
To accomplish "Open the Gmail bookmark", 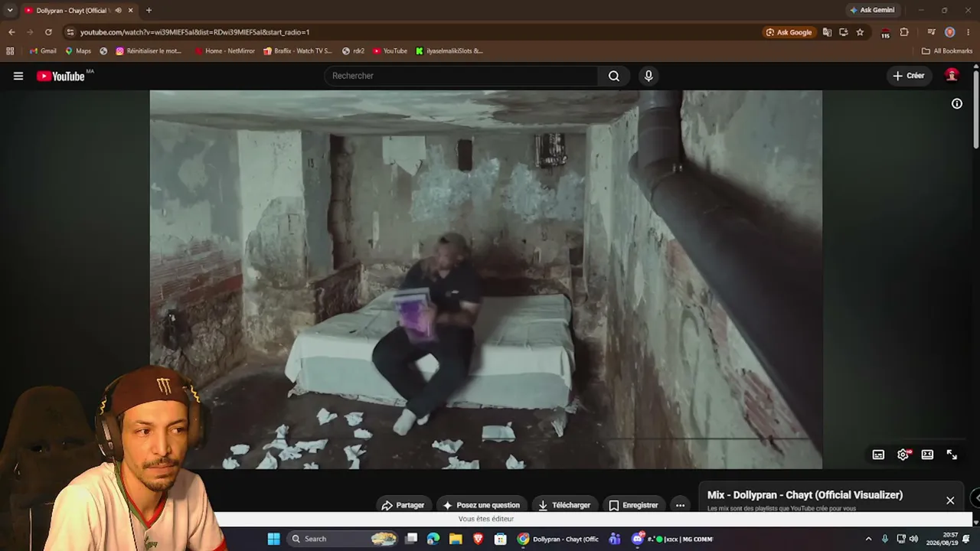I will pyautogui.click(x=43, y=51).
